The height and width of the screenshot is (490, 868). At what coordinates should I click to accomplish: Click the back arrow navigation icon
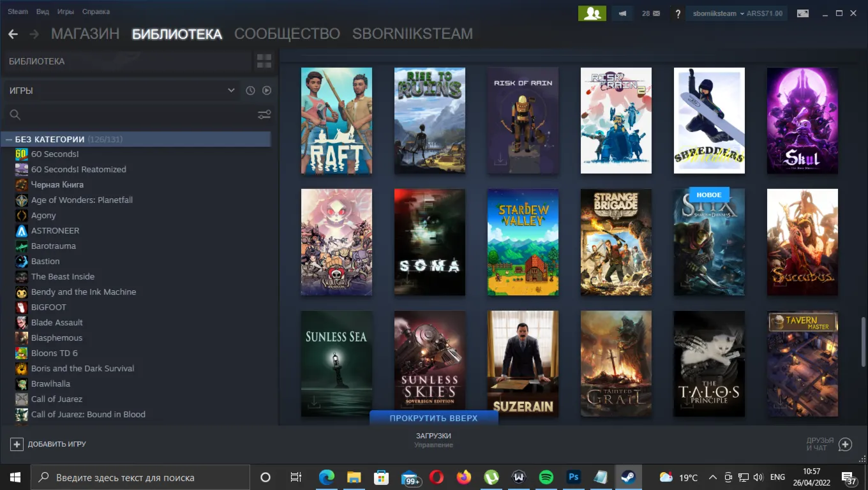coord(13,34)
